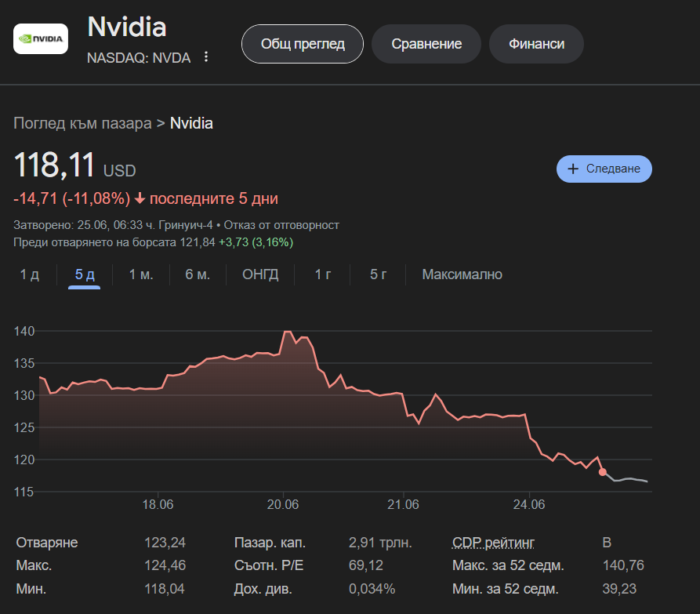The width and height of the screenshot is (700, 614).
Task: Select the Общ преглед tab
Action: (303, 44)
